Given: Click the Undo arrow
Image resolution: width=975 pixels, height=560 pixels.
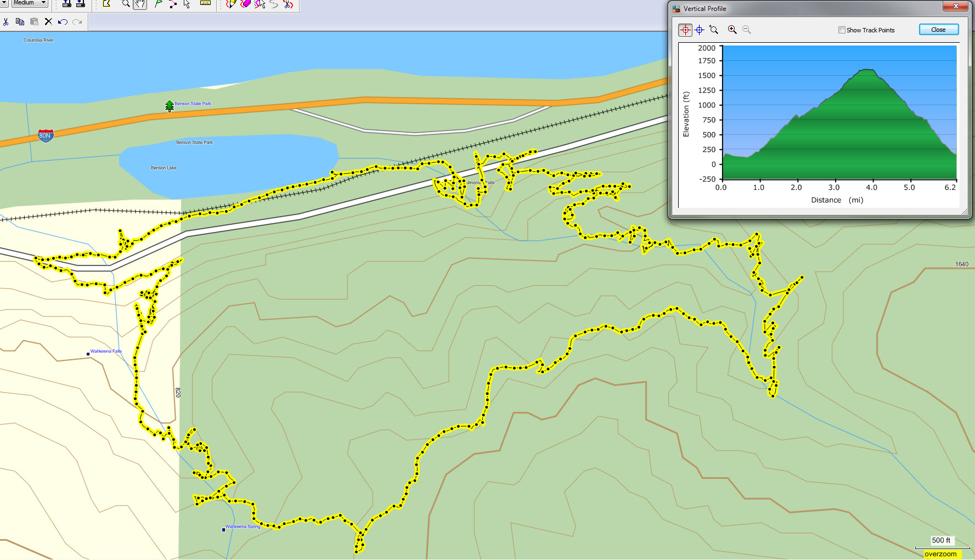Looking at the screenshot, I should [63, 22].
